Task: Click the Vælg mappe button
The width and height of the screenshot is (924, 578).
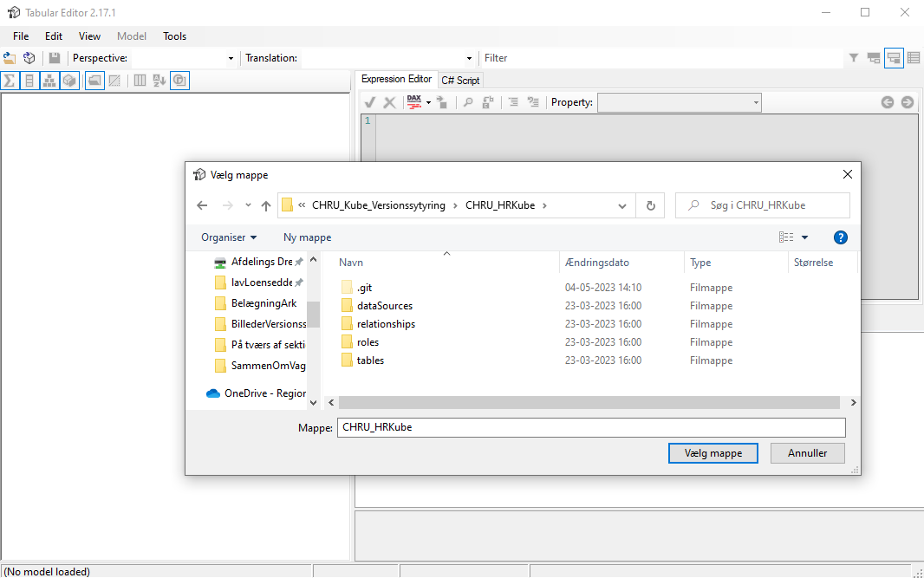Action: click(x=713, y=453)
